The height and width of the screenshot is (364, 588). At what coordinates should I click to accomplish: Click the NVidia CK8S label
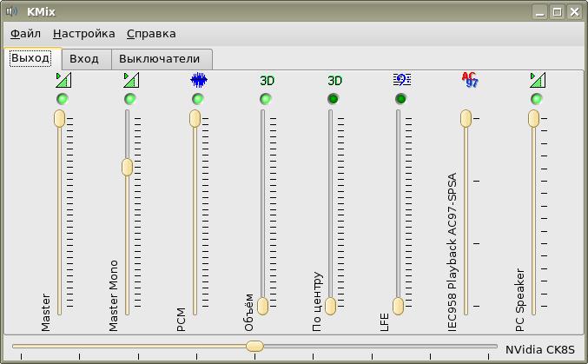[539, 350]
